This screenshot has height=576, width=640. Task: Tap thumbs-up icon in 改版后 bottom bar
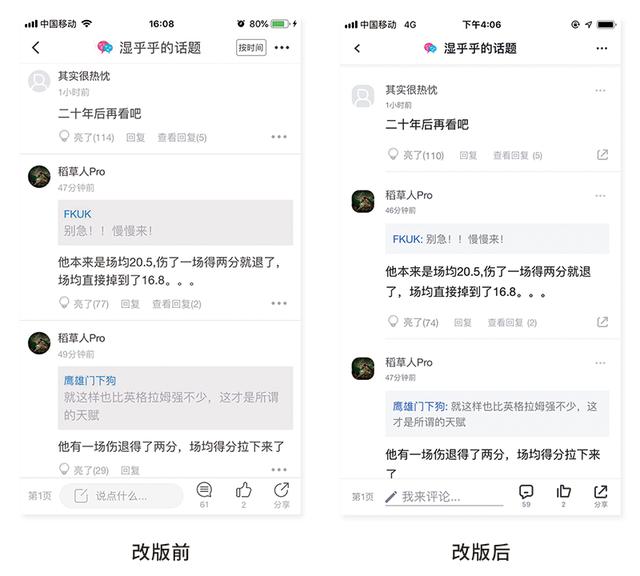[564, 491]
